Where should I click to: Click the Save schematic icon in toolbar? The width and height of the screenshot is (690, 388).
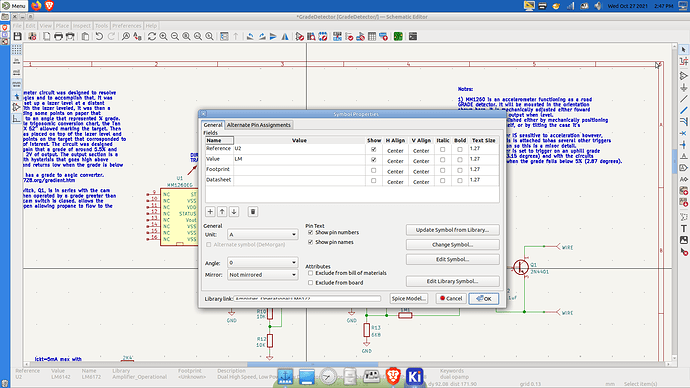coord(18,37)
